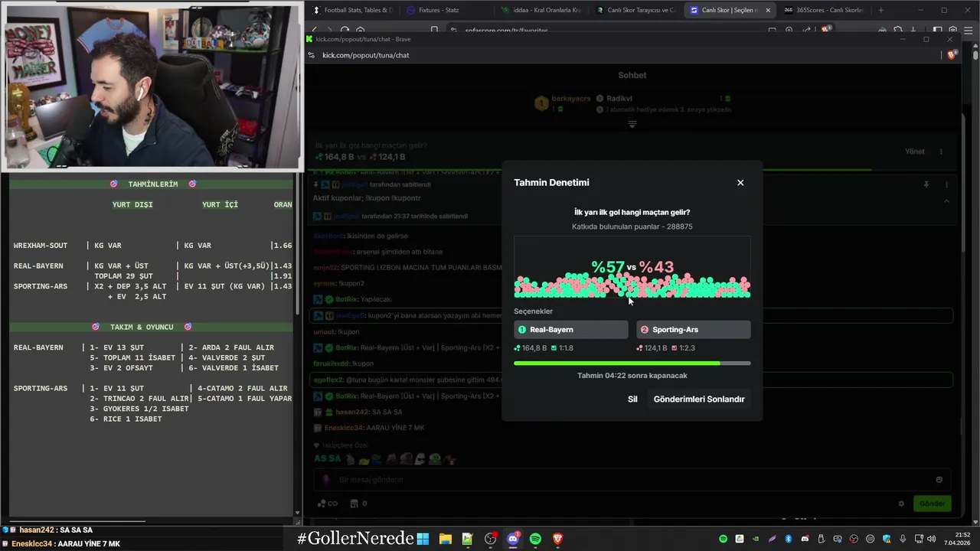This screenshot has width=980, height=551.
Task: Click the prediction countdown progress bar
Action: [x=632, y=364]
